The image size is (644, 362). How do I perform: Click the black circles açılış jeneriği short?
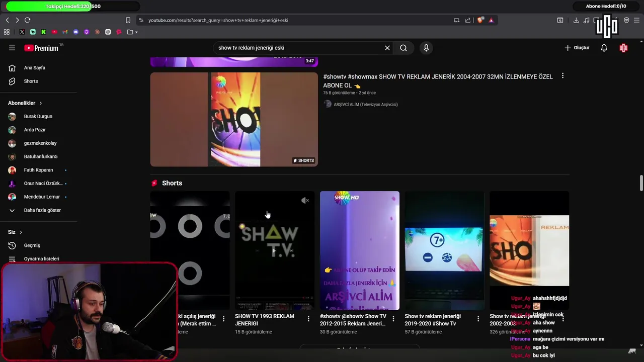click(190, 250)
